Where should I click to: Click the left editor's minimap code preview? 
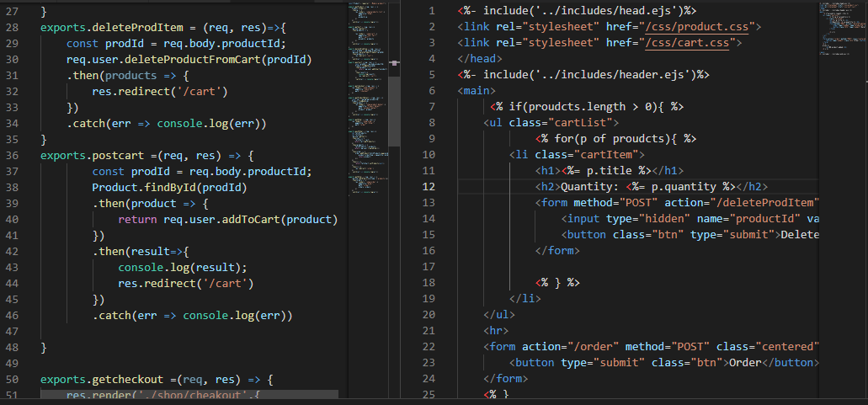(x=368, y=99)
